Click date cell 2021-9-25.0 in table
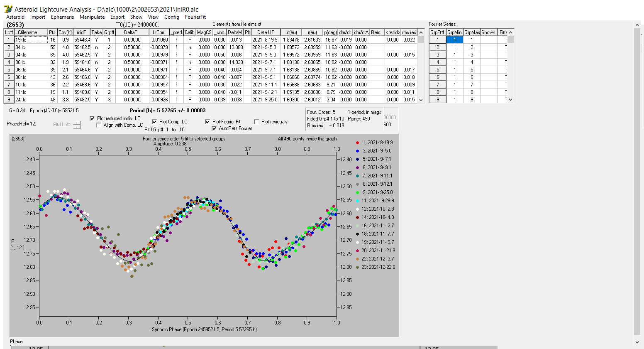The height and width of the screenshot is (349, 644). pos(265,100)
